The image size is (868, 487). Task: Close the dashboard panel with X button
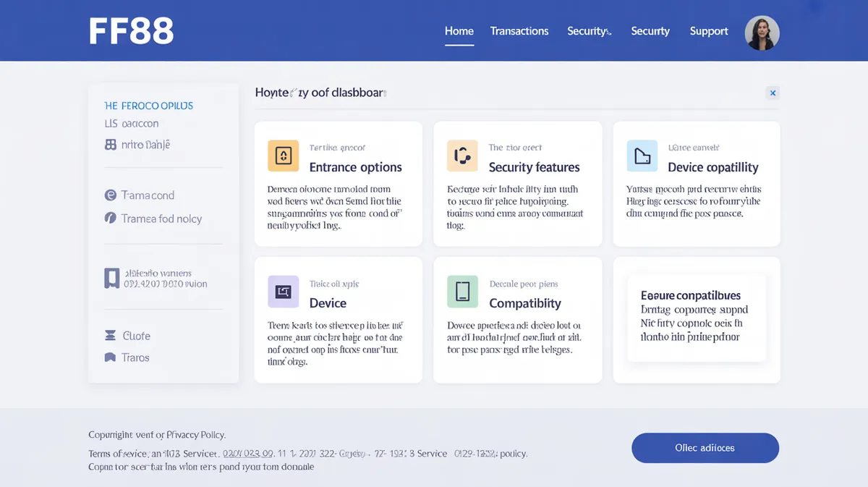click(x=773, y=93)
